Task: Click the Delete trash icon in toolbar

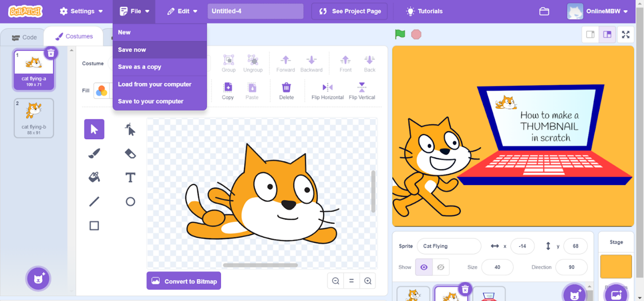Action: (x=286, y=91)
